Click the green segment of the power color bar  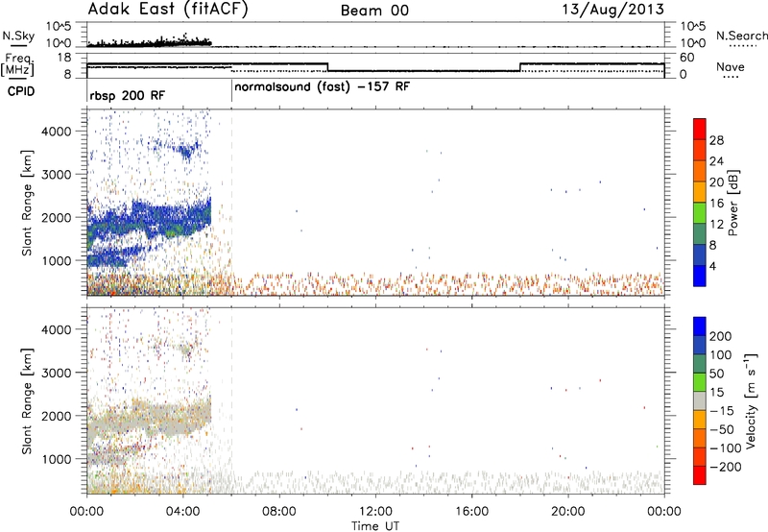(x=700, y=212)
